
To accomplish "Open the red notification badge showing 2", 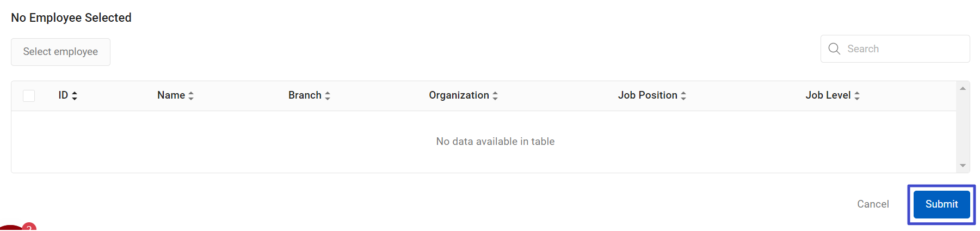I will point(29,227).
